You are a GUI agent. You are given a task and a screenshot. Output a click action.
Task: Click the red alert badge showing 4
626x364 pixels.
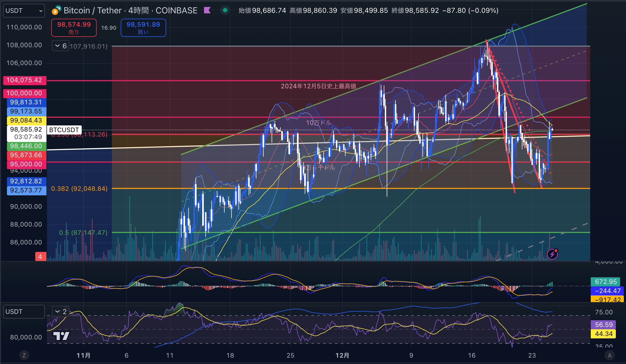(x=40, y=256)
